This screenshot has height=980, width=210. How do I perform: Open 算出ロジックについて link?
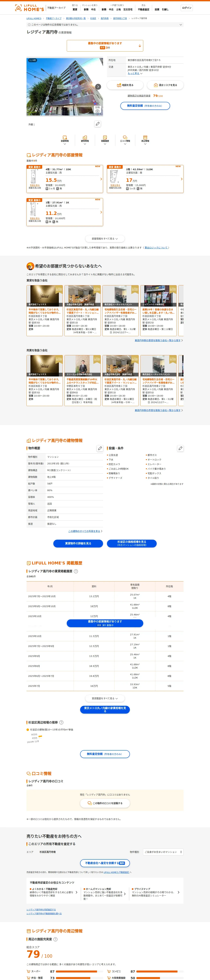click(156, 248)
